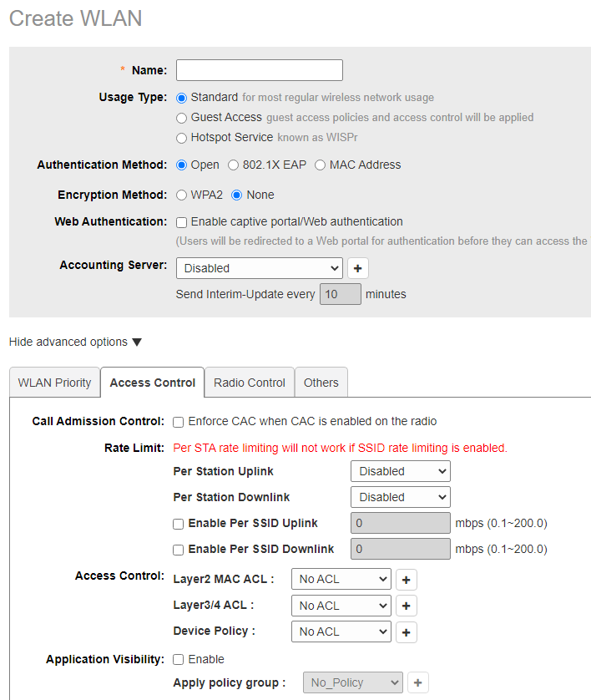Switch to the WLAN Priority tab

tap(54, 383)
